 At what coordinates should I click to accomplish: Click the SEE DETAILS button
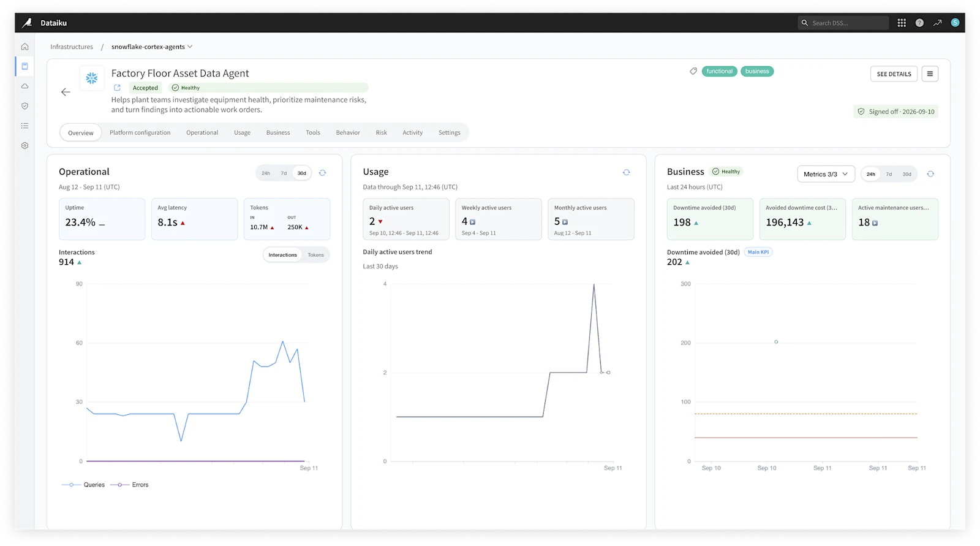click(x=894, y=74)
